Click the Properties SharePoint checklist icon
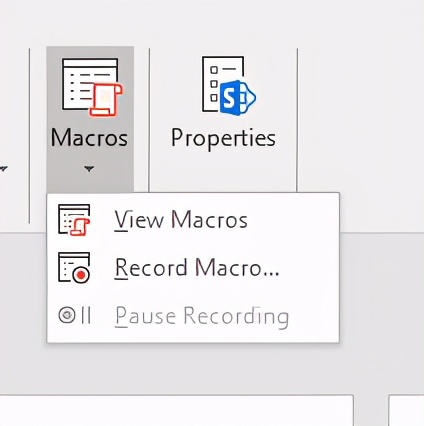Screen dimensions: 424x426 coord(228,86)
